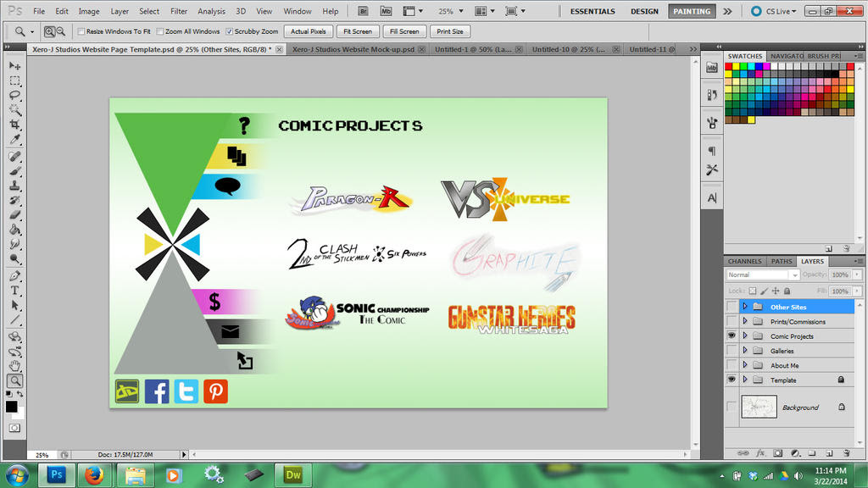Open Mini Bridge from top bar
Screen dimensions: 868x488
tap(386, 11)
